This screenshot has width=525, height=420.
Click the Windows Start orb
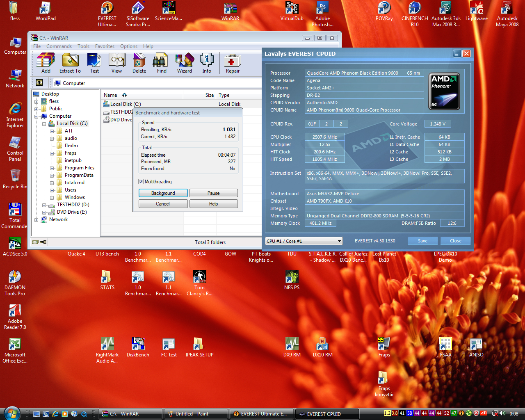(11, 413)
